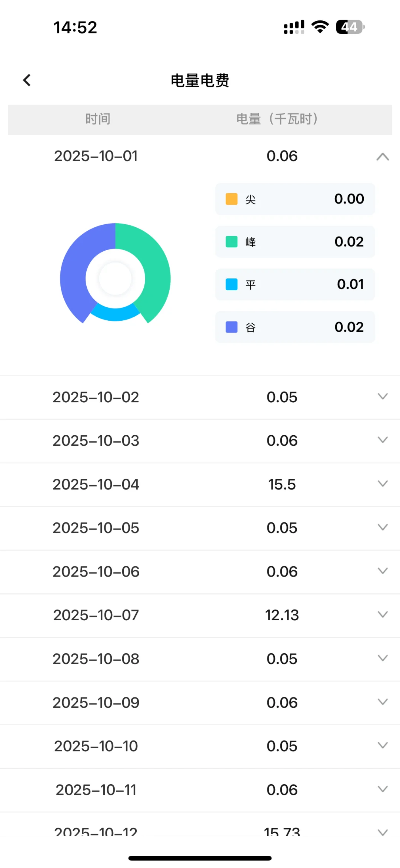
Task: Select the 2025-10-05 date entry
Action: 96,528
